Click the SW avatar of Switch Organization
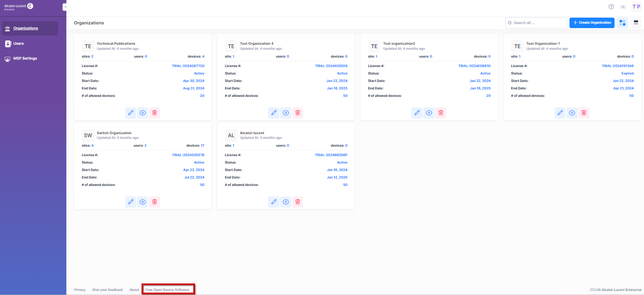644x295 pixels. pyautogui.click(x=88, y=135)
